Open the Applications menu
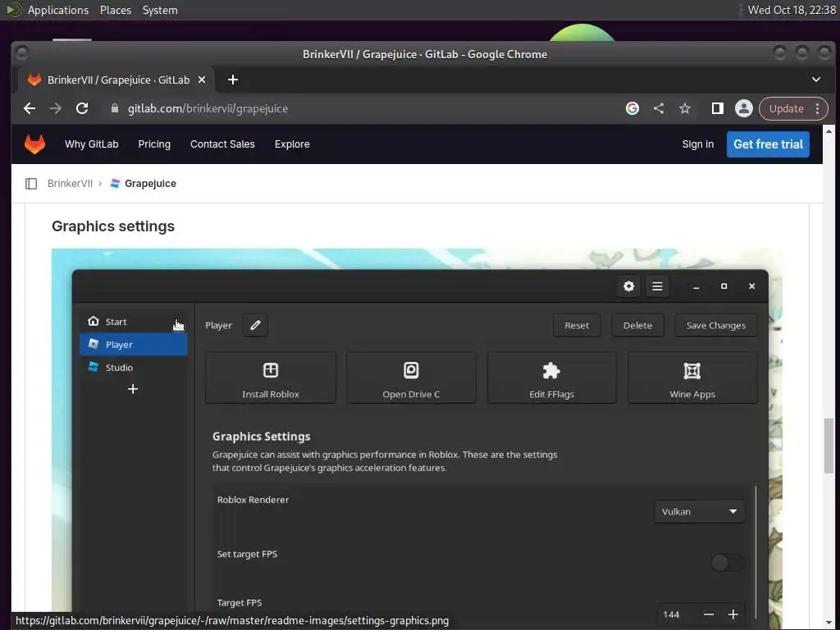 [x=58, y=10]
